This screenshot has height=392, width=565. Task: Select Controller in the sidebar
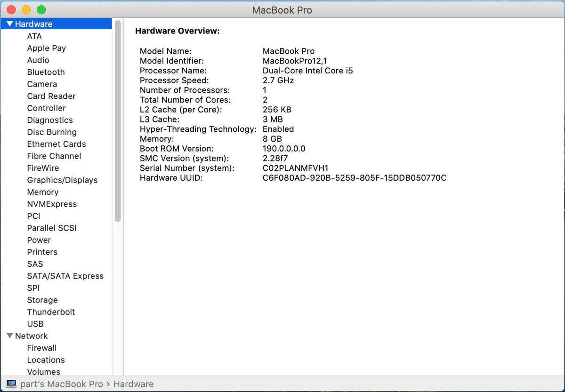coord(46,108)
